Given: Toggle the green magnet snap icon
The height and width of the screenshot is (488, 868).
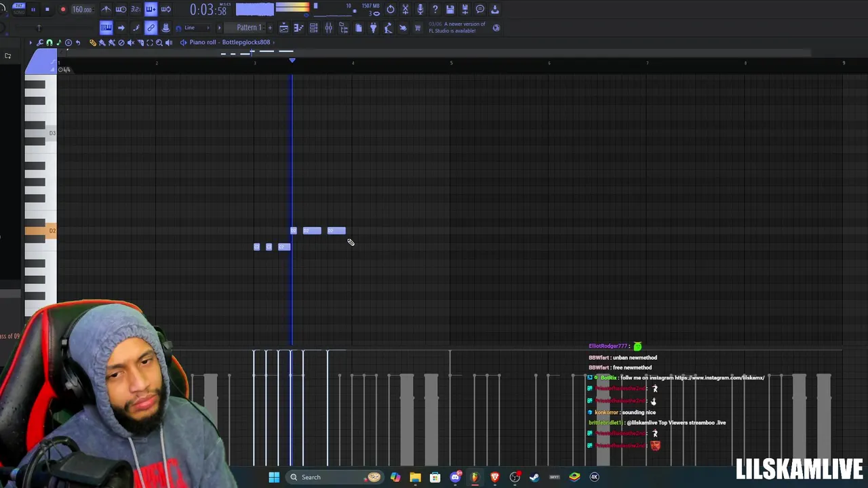Looking at the screenshot, I should [49, 42].
